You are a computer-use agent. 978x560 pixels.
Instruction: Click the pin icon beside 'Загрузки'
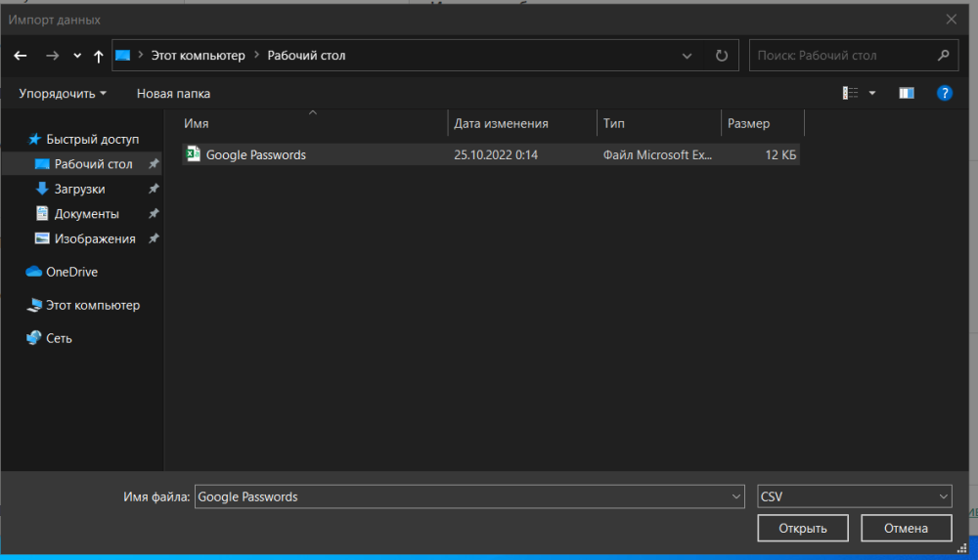154,189
